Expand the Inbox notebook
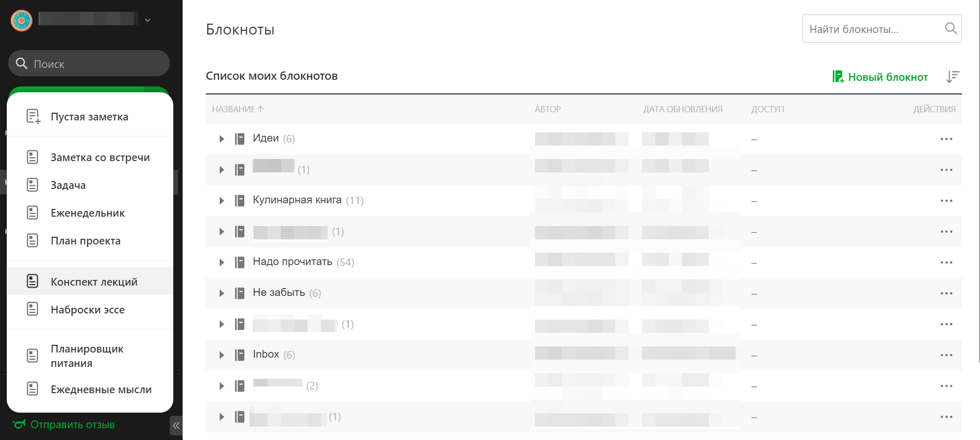Viewport: 980px width, 440px height. coord(222,355)
